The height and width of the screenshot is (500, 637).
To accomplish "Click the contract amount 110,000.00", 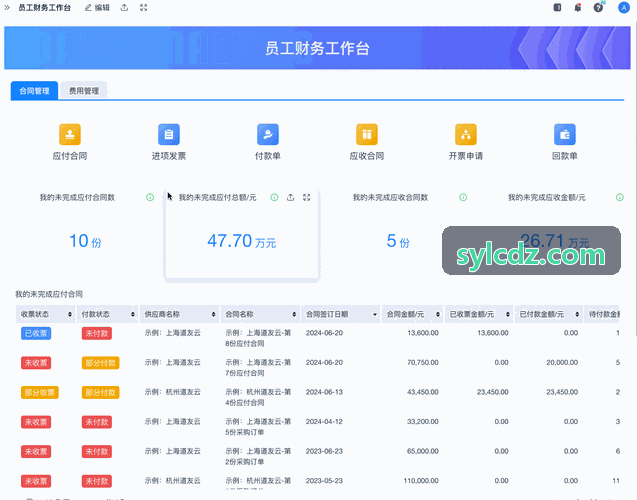I will point(421,481).
